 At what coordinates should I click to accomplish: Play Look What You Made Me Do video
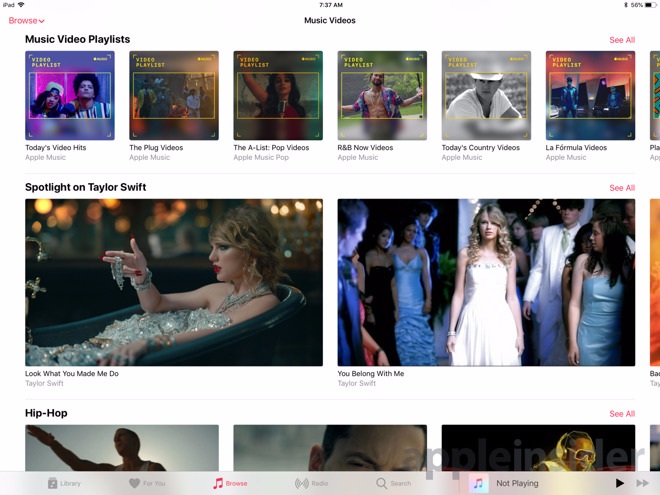(174, 282)
